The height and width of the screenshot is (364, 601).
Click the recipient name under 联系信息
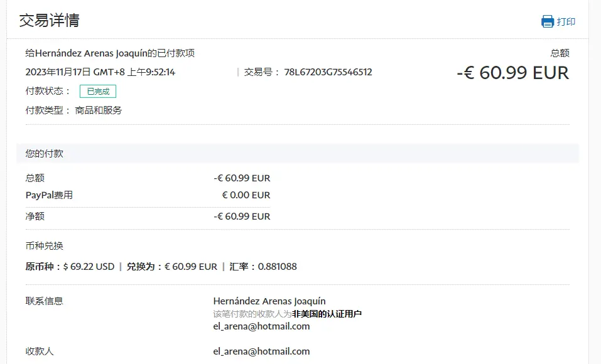[x=269, y=301]
